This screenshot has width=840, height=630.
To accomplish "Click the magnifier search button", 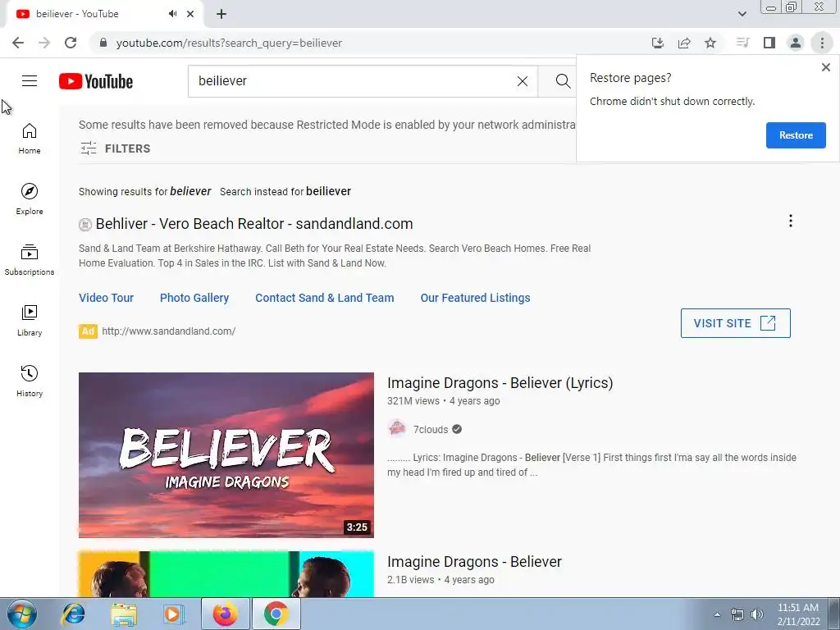I will tap(563, 81).
